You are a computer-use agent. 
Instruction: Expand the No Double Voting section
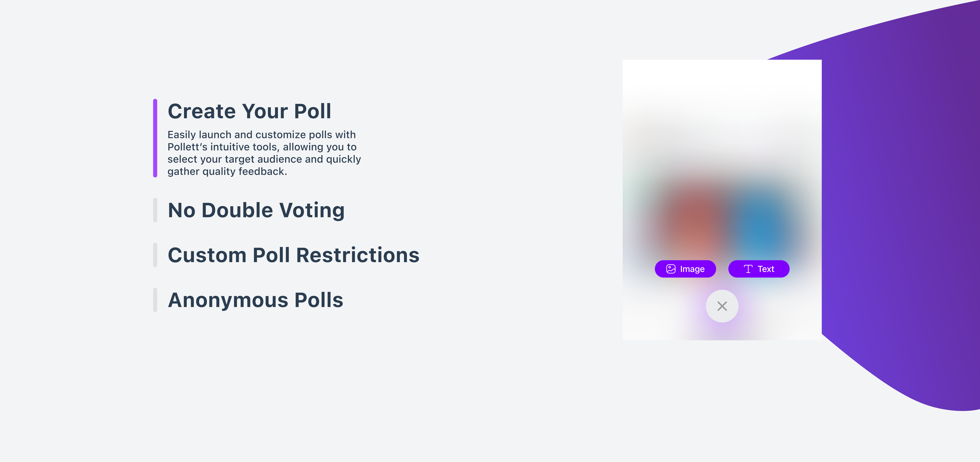click(x=256, y=210)
